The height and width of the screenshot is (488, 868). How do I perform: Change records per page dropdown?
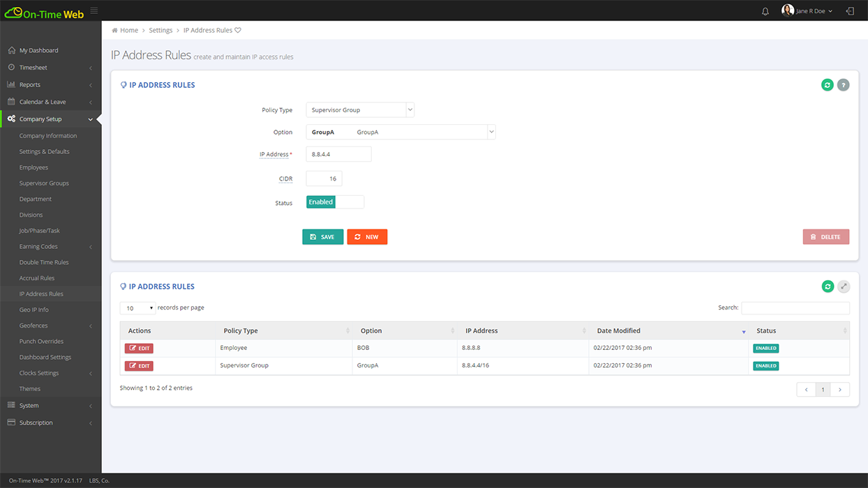(x=137, y=307)
